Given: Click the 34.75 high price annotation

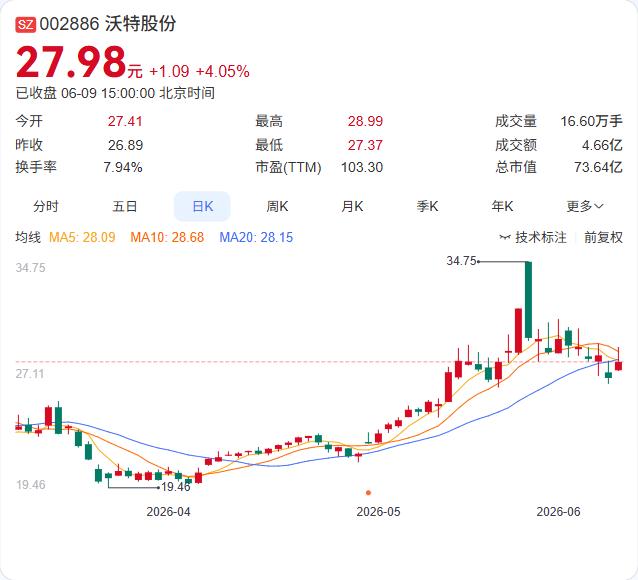Looking at the screenshot, I should click(461, 260).
